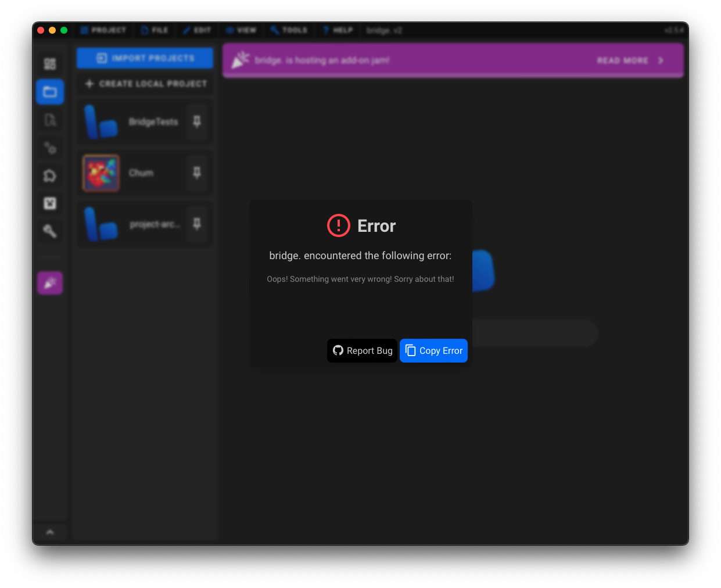Screen dimensions: 721x588
Task: Open the FILE menu
Action: [155, 30]
